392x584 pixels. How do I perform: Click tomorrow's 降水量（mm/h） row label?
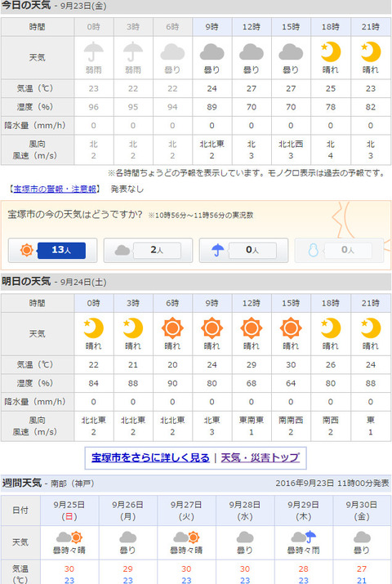pos(36,402)
